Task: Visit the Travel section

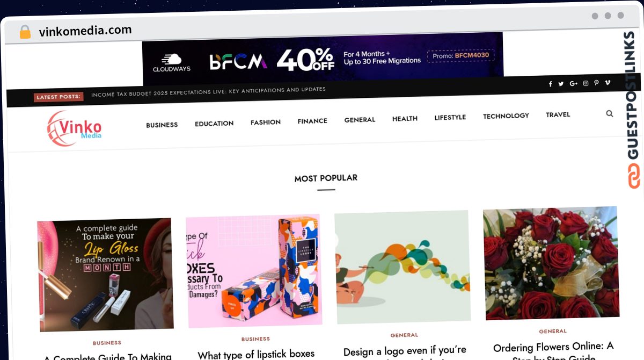Action: (x=558, y=114)
